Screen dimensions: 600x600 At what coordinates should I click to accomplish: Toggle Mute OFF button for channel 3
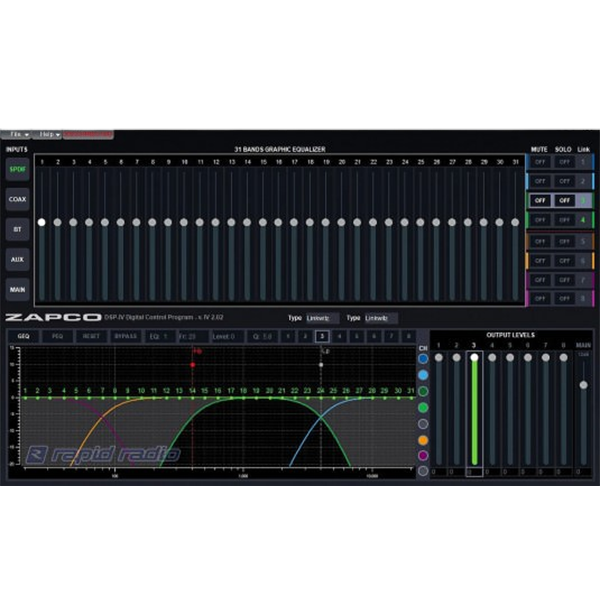click(540, 200)
